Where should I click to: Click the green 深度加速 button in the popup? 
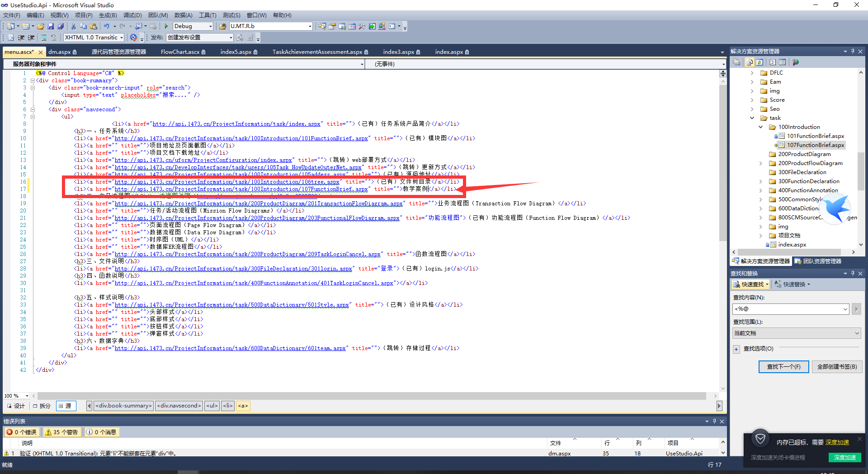point(845,457)
